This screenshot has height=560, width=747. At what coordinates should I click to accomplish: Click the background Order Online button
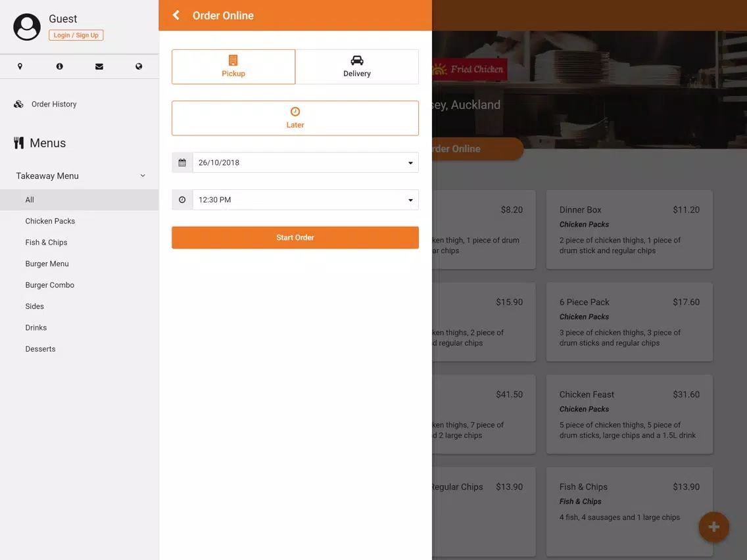coord(478,149)
